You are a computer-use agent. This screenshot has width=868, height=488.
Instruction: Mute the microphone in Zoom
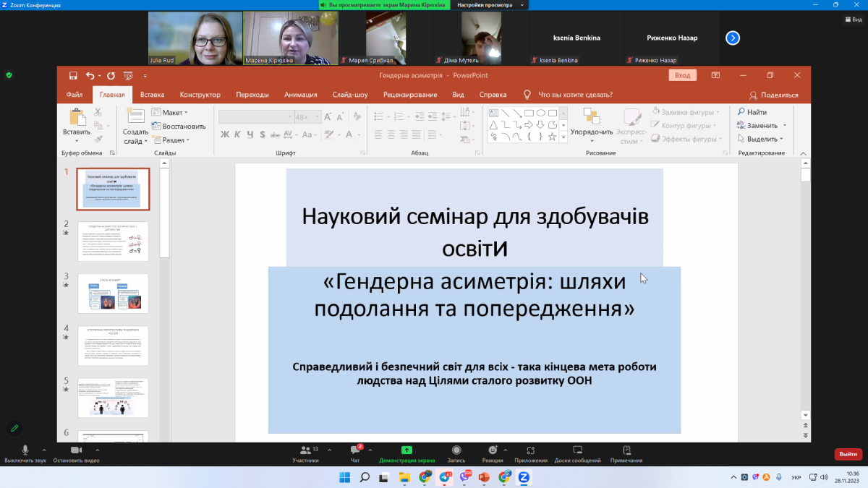pos(25,451)
